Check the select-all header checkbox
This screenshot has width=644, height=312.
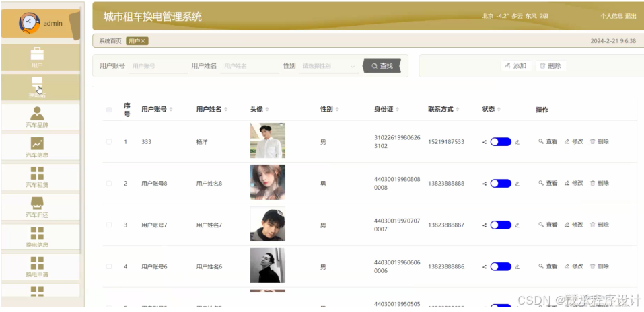pos(109,110)
